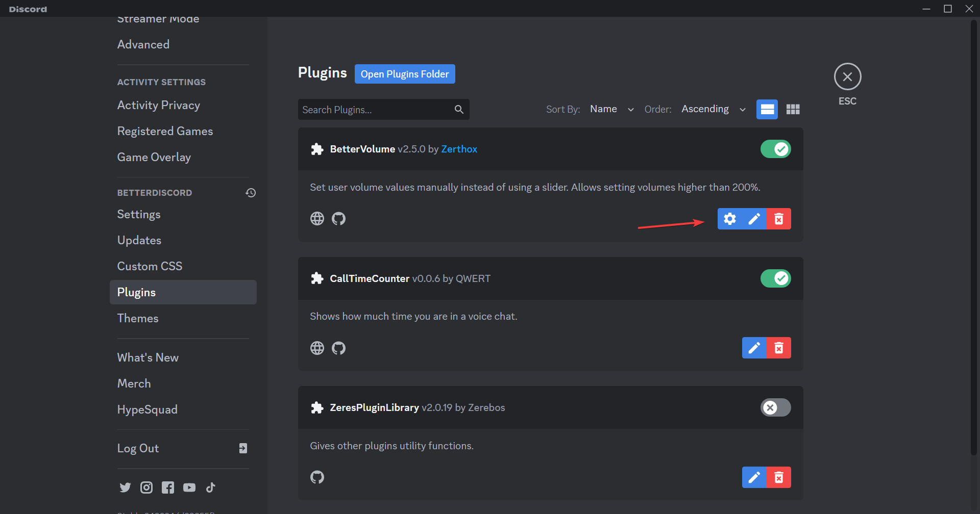
Task: Edit the ZeresPluginLibrary plugin
Action: coord(754,477)
